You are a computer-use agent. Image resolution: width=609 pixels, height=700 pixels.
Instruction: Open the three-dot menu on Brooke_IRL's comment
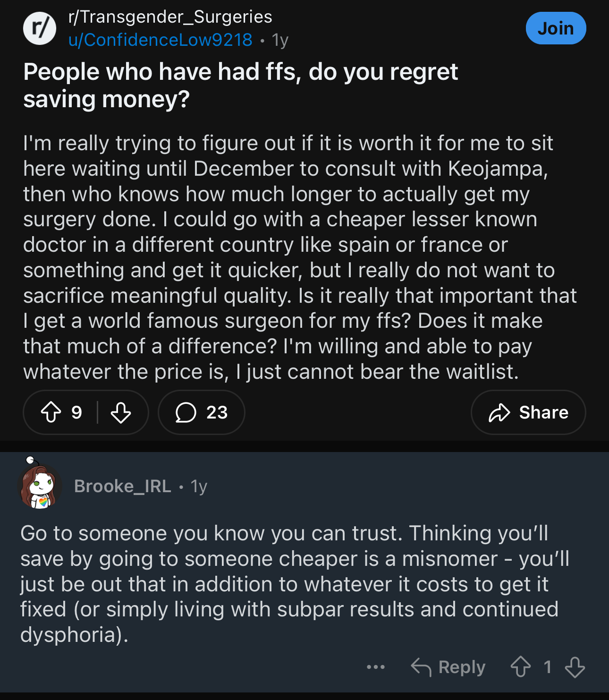376,667
